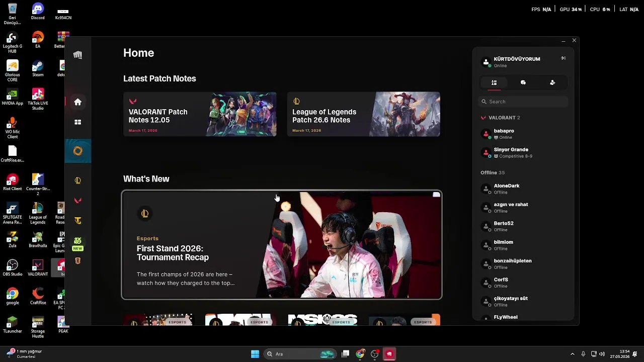
Task: Open the add friend tab
Action: coord(552,82)
